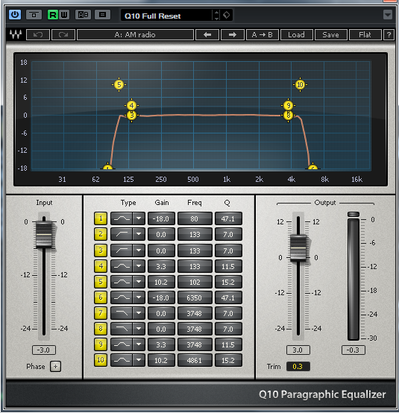Click the Output fader handle
Image resolution: width=399 pixels, height=413 pixels.
298,248
